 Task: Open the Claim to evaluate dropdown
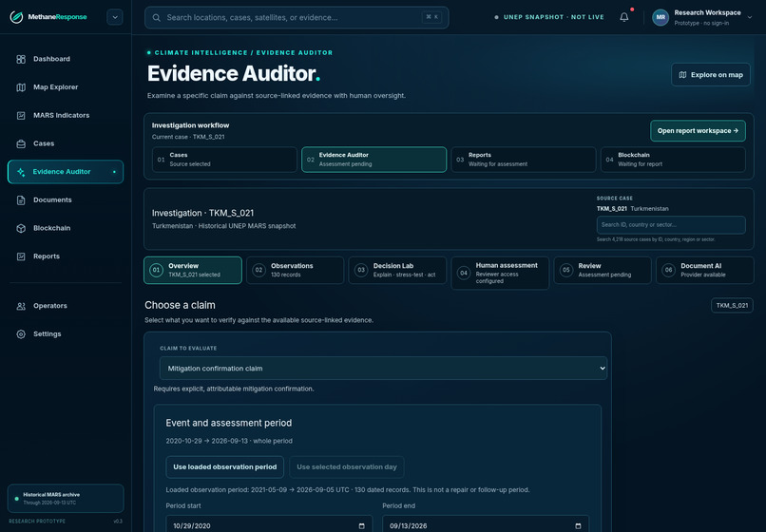pyautogui.click(x=383, y=369)
